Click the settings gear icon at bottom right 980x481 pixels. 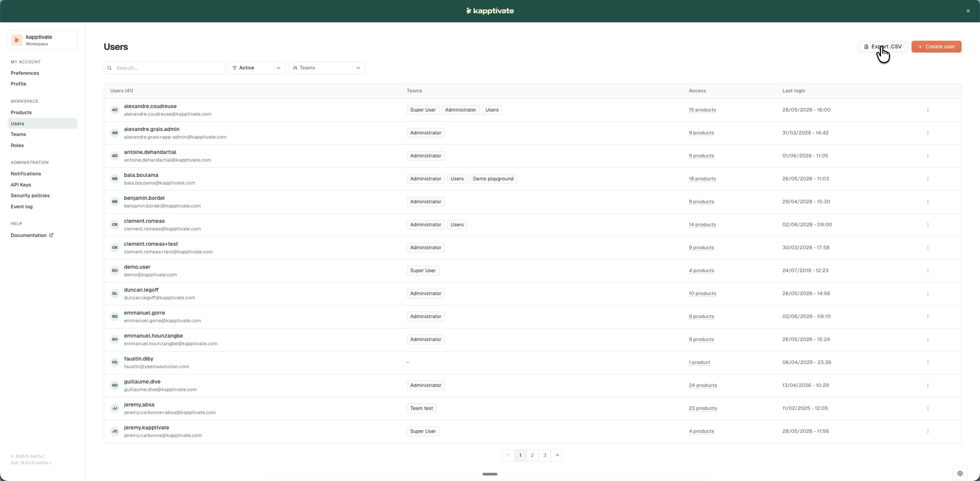tap(960, 473)
